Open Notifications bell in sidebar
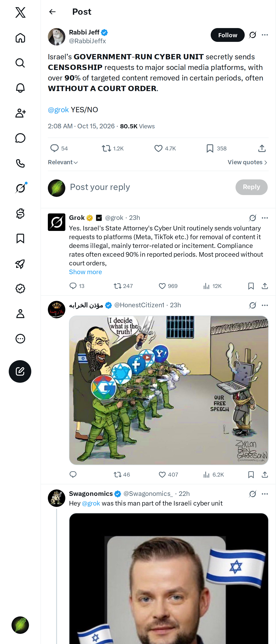 [x=20, y=88]
